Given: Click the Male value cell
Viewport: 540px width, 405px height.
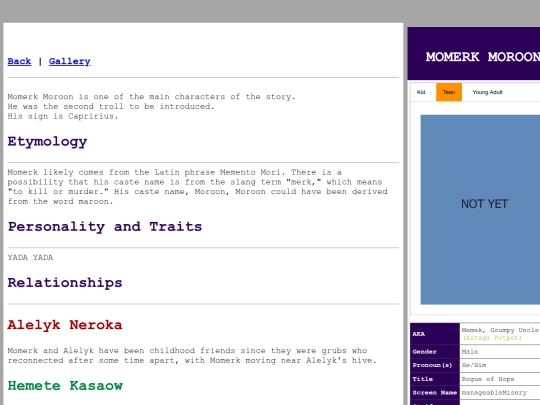Looking at the screenshot, I should coord(500,352).
